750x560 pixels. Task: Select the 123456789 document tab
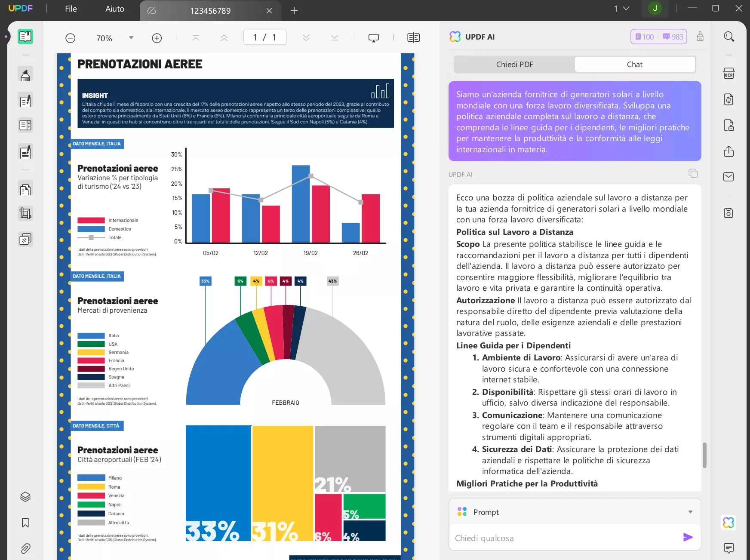pos(210,11)
